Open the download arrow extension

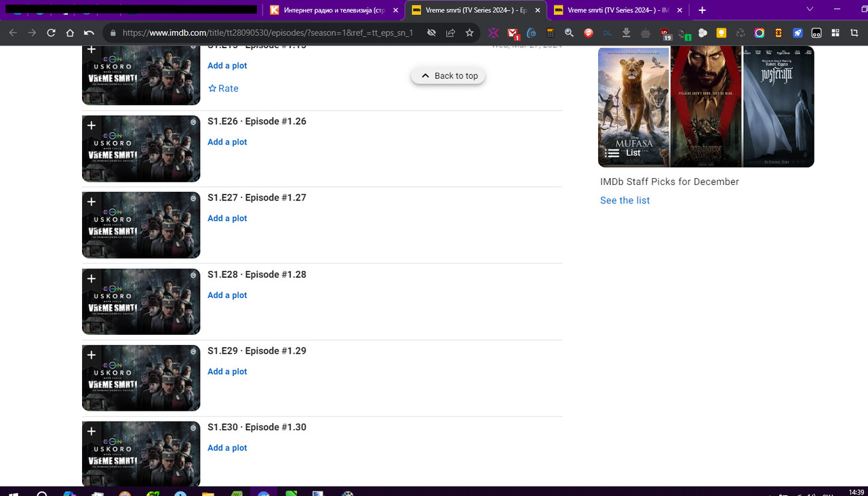pos(627,33)
